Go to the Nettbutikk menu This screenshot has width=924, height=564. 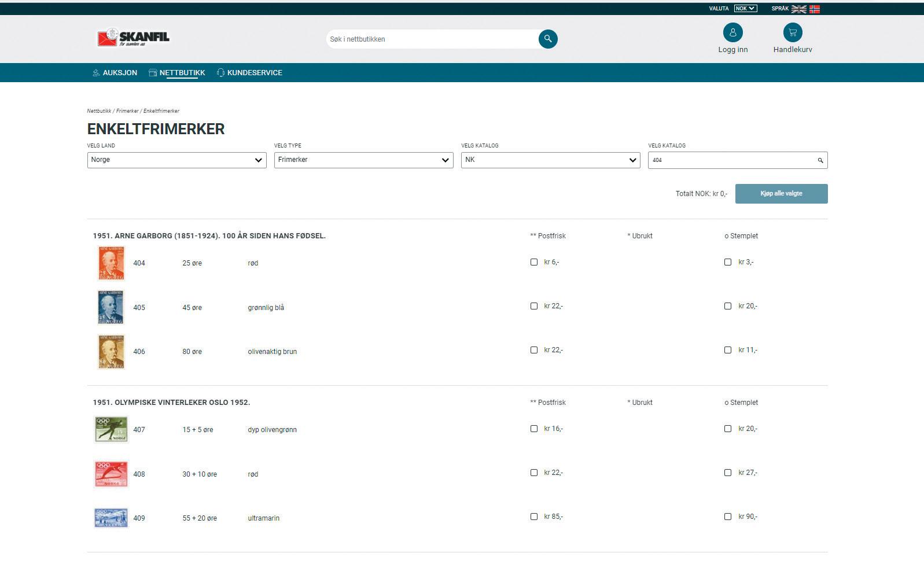[x=177, y=73]
